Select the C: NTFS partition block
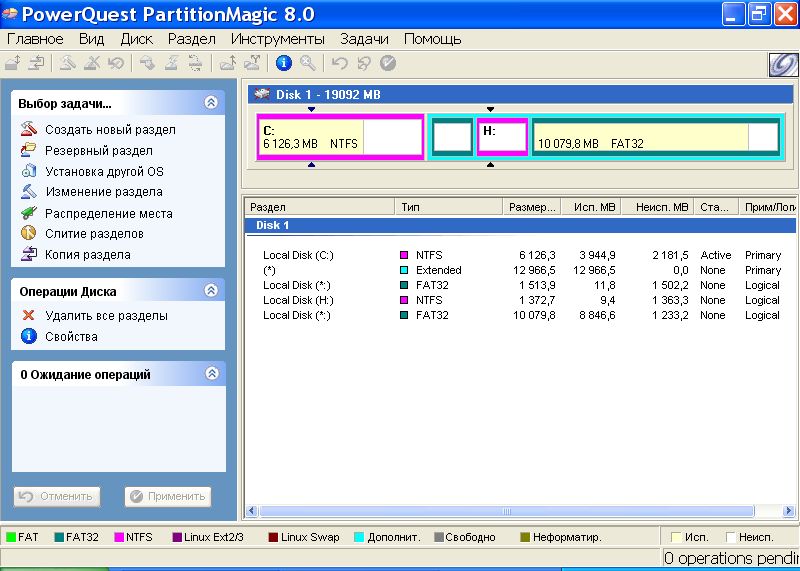Image resolution: width=800 pixels, height=571 pixels. (340, 137)
